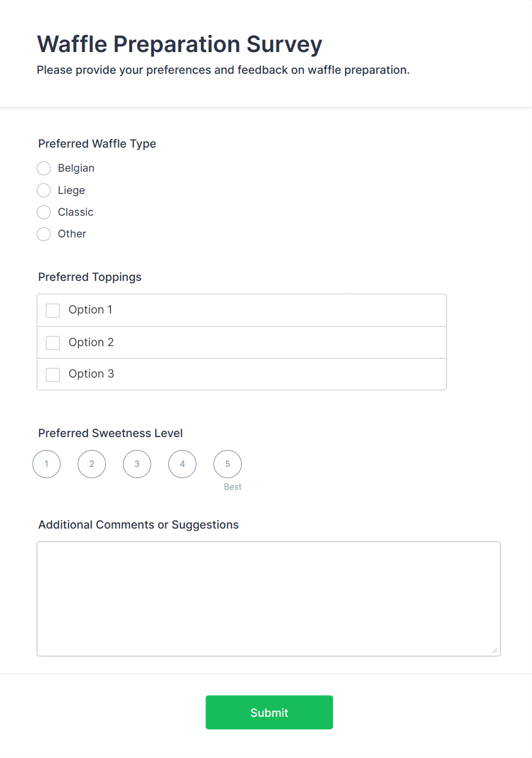Tick the Option 2 topping checkbox

[x=53, y=343]
